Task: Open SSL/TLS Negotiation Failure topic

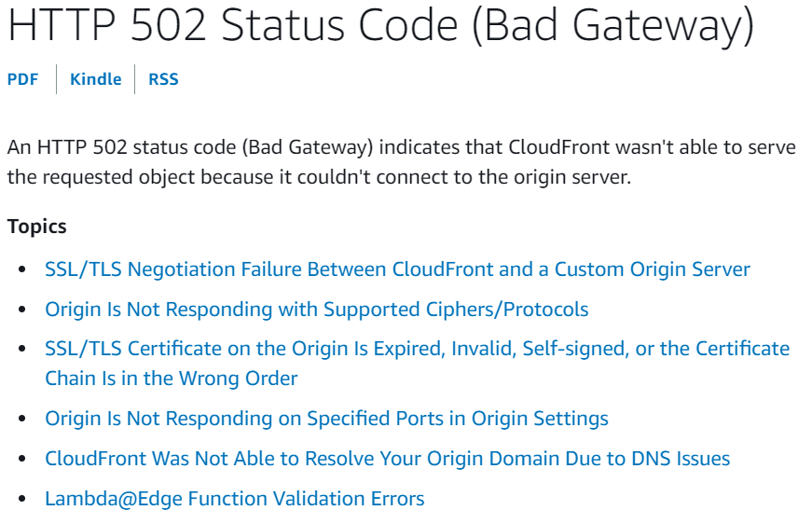Action: [x=397, y=269]
